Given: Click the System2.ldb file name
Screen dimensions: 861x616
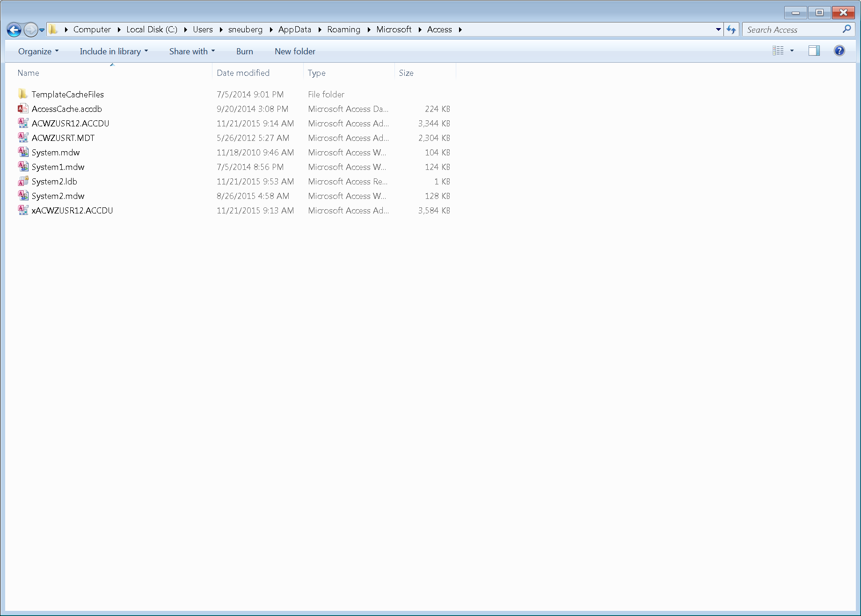Looking at the screenshot, I should [54, 181].
